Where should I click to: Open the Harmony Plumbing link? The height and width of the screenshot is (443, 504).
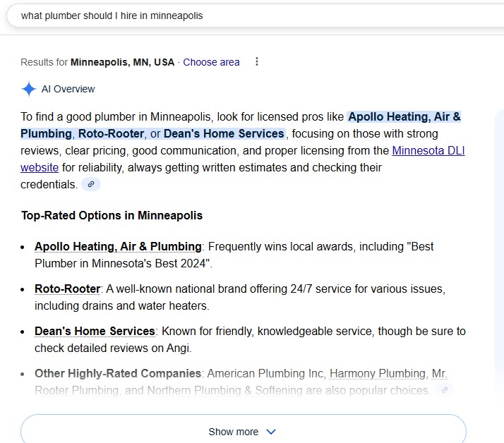point(378,374)
